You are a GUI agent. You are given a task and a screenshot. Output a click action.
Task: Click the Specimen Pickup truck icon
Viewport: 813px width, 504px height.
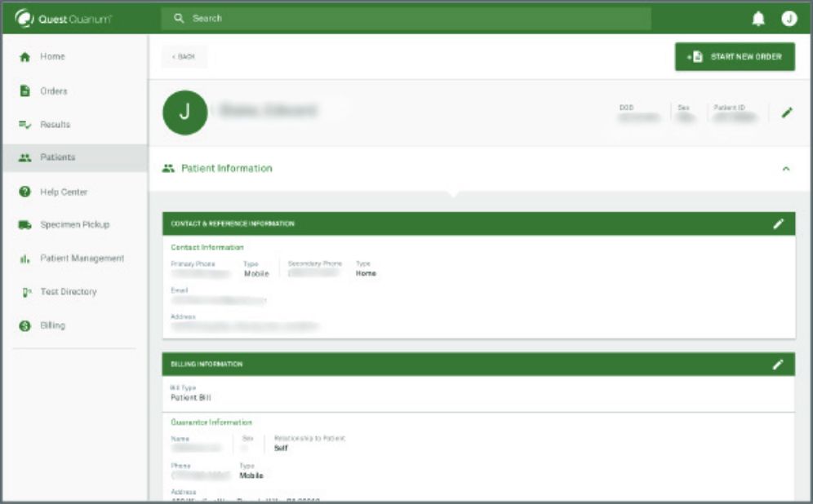pyautogui.click(x=24, y=225)
